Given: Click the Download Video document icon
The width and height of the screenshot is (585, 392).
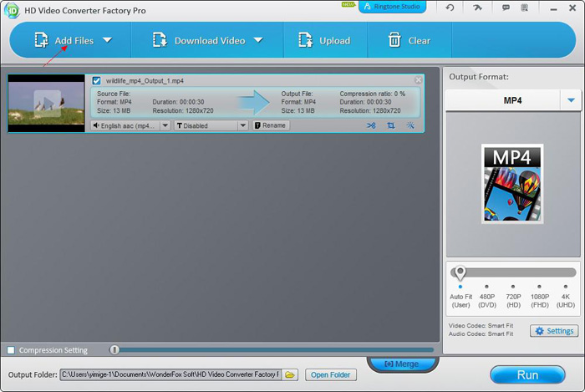Looking at the screenshot, I should pos(160,40).
